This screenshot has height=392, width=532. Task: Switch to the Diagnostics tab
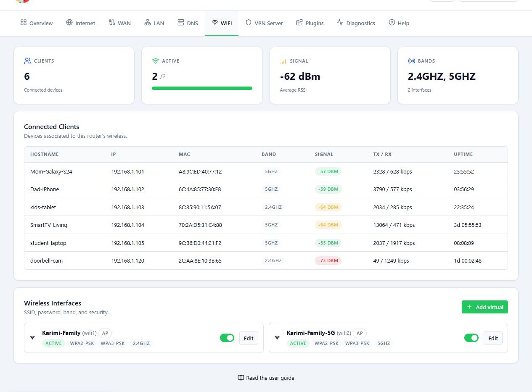pyautogui.click(x=356, y=23)
